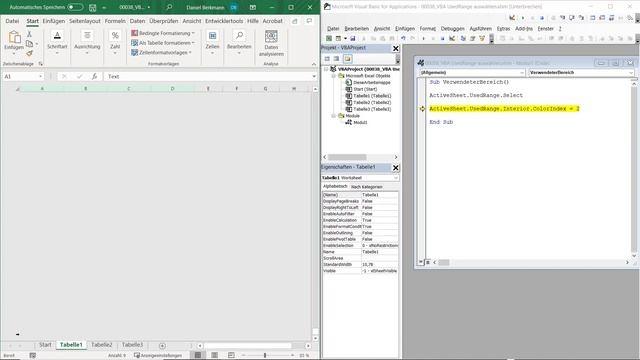
Task: Select Modul1 in the project tree
Action: 360,122
